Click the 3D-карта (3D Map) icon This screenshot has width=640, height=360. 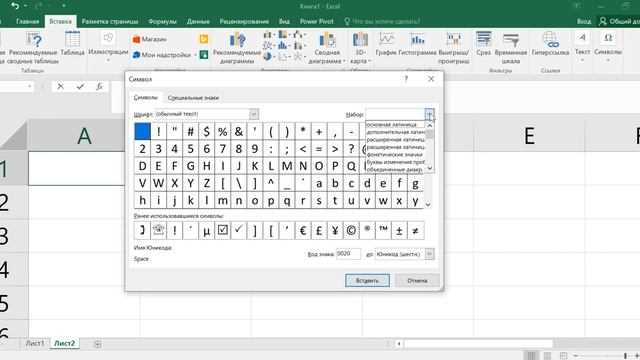(x=360, y=48)
